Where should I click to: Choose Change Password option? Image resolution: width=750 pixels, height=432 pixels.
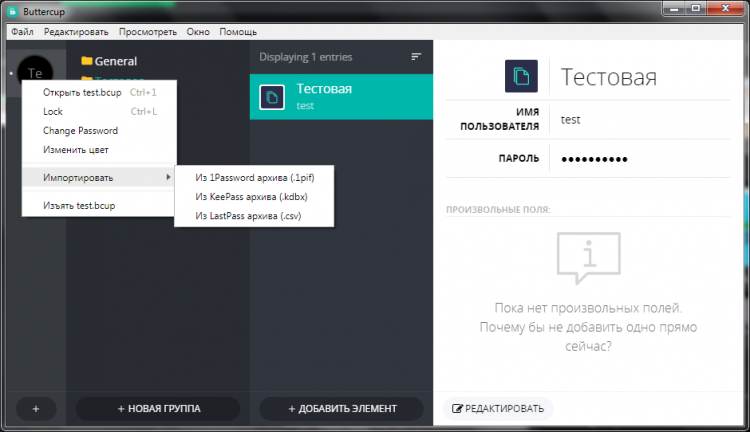pyautogui.click(x=99, y=131)
